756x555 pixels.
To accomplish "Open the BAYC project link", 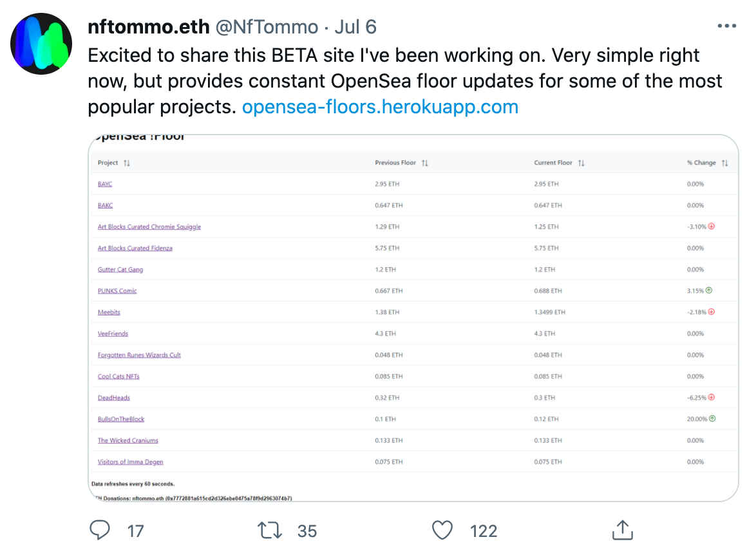I will pos(104,184).
